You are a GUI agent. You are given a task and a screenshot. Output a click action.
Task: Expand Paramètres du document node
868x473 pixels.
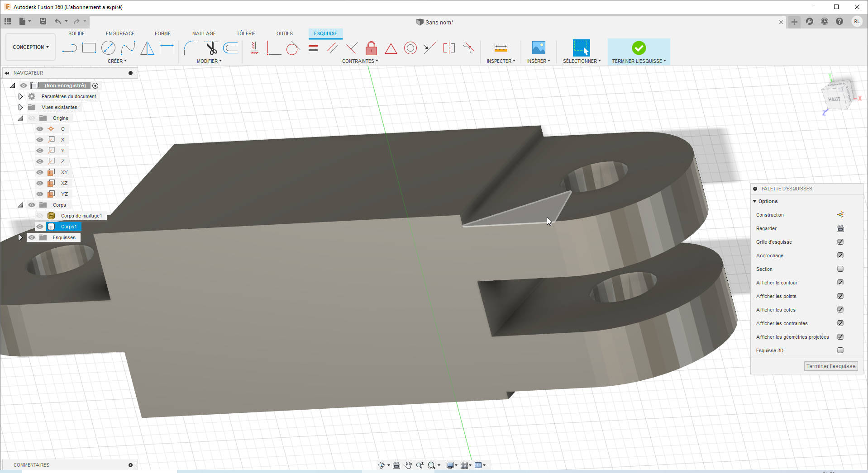coord(20,96)
